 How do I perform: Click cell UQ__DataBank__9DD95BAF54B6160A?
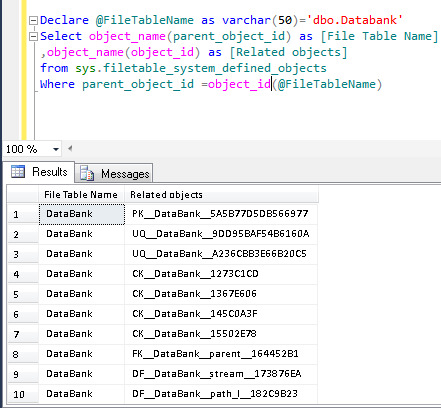221,234
